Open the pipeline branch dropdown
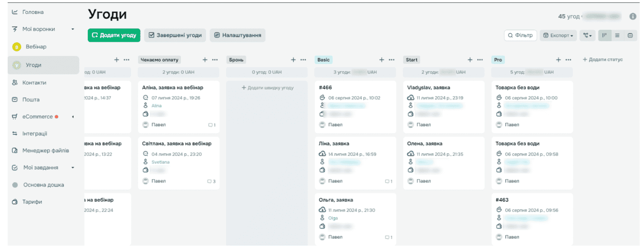This screenshot has height=247, width=644. [587, 35]
